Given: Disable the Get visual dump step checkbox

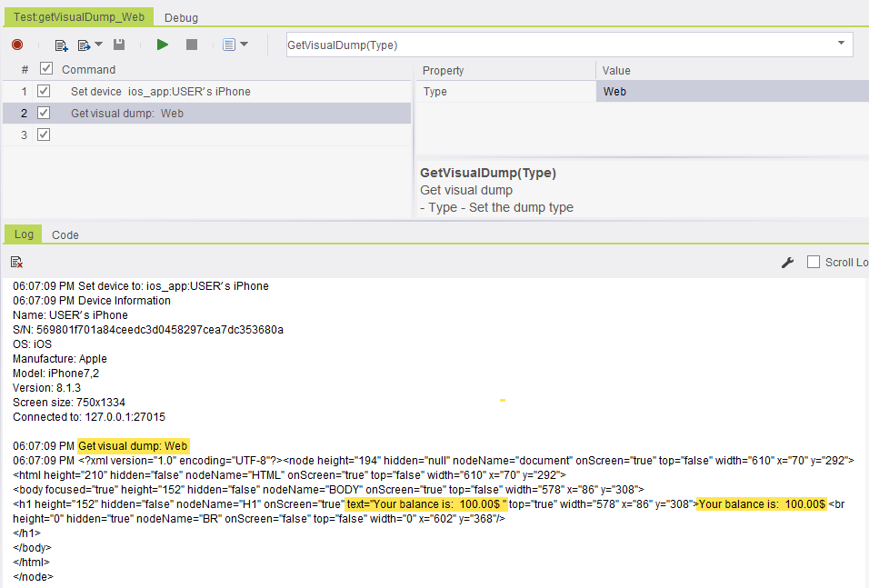Looking at the screenshot, I should tap(44, 113).
